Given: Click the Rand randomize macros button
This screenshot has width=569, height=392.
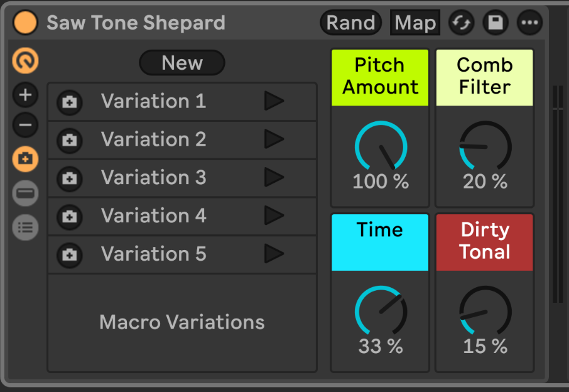Looking at the screenshot, I should pyautogui.click(x=351, y=23).
